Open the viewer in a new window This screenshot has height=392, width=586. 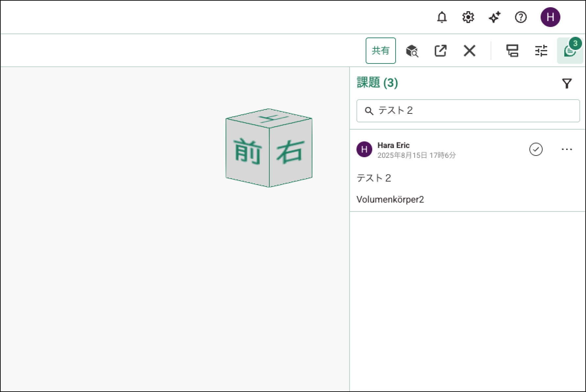(440, 51)
